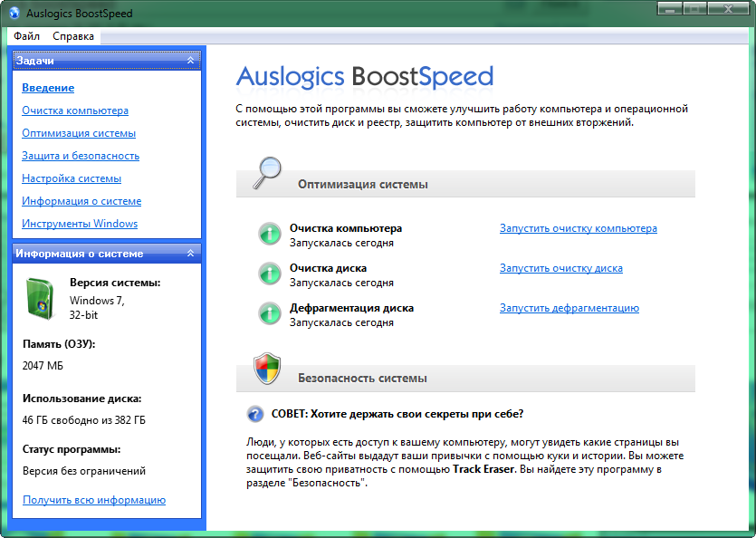This screenshot has width=756, height=538.
Task: Click the green Windows box icon
Action: (x=40, y=299)
